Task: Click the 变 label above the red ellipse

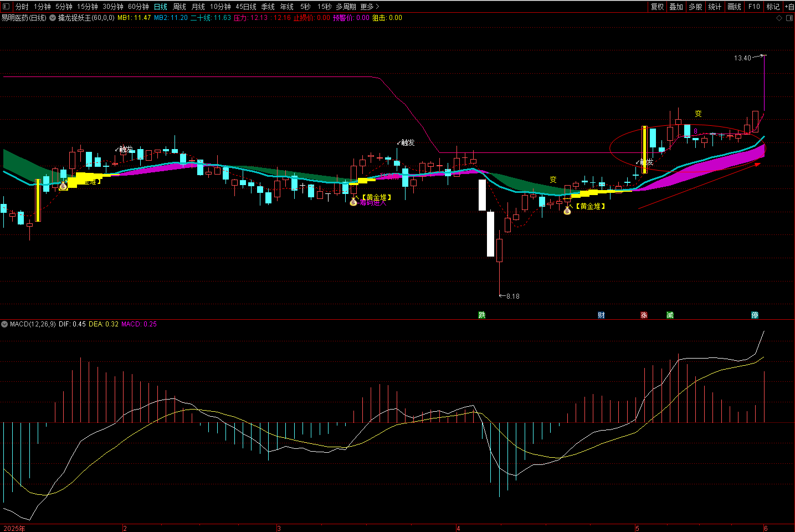Action: [698, 114]
